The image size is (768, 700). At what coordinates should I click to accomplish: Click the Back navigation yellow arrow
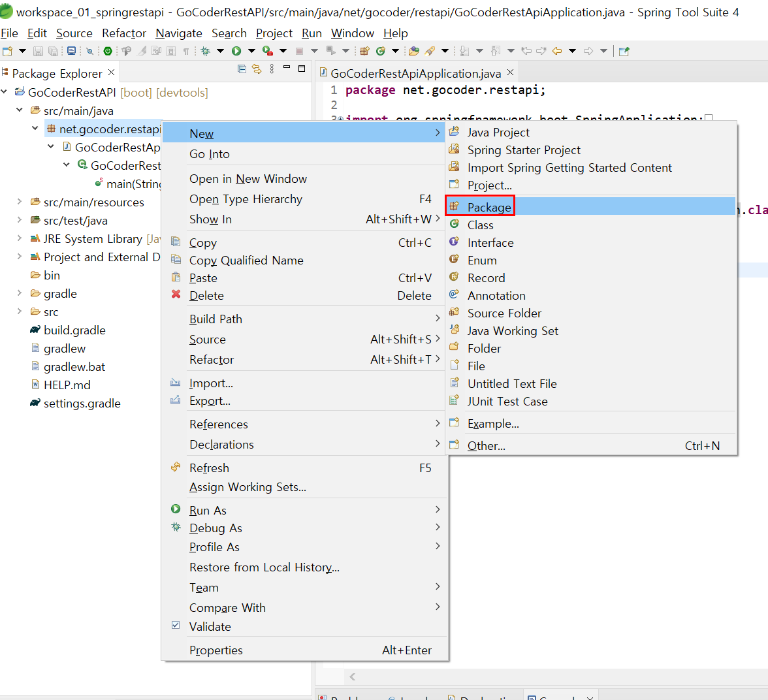(x=557, y=51)
